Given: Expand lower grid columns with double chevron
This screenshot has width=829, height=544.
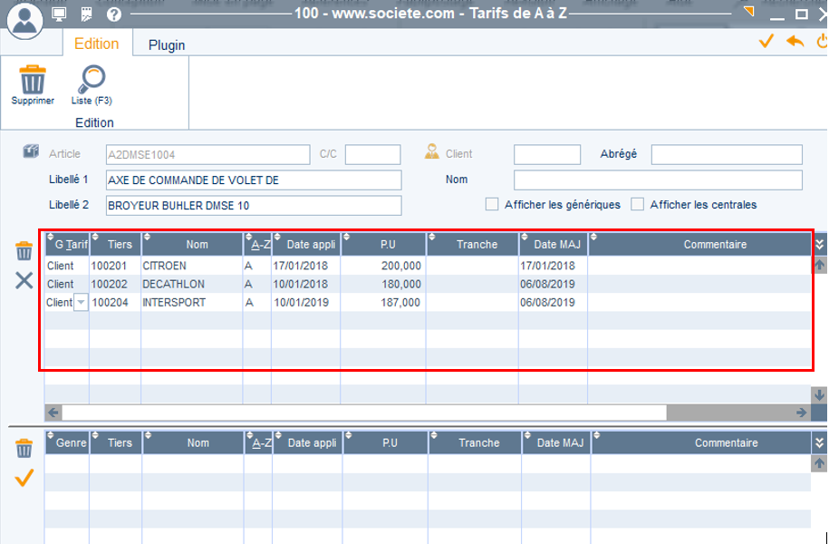Looking at the screenshot, I should pyautogui.click(x=819, y=443).
